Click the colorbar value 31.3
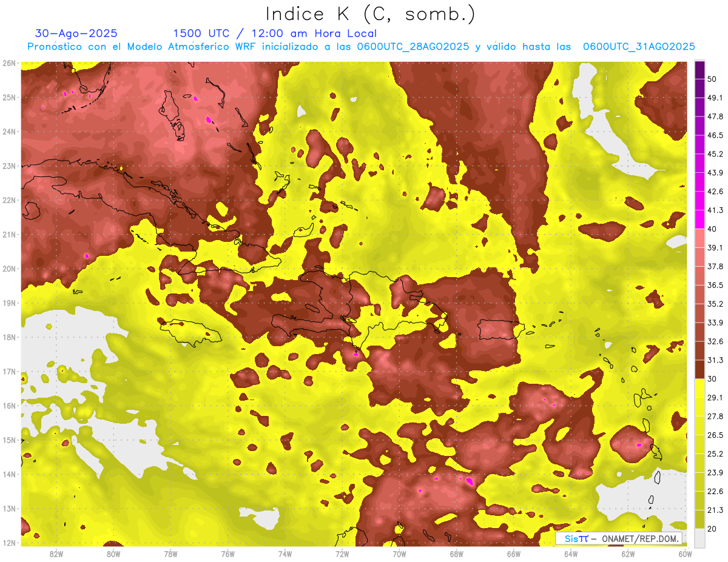Image resolution: width=728 pixels, height=562 pixels. pos(715,360)
